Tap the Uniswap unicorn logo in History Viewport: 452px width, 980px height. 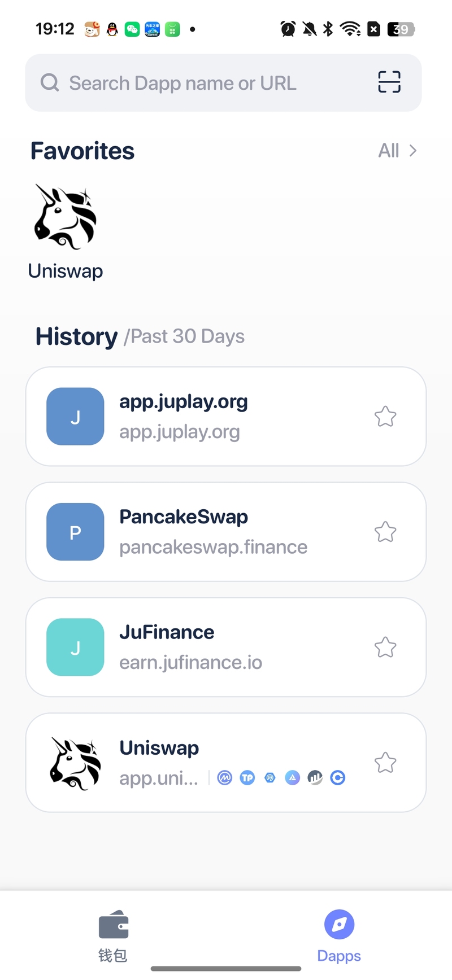point(76,763)
